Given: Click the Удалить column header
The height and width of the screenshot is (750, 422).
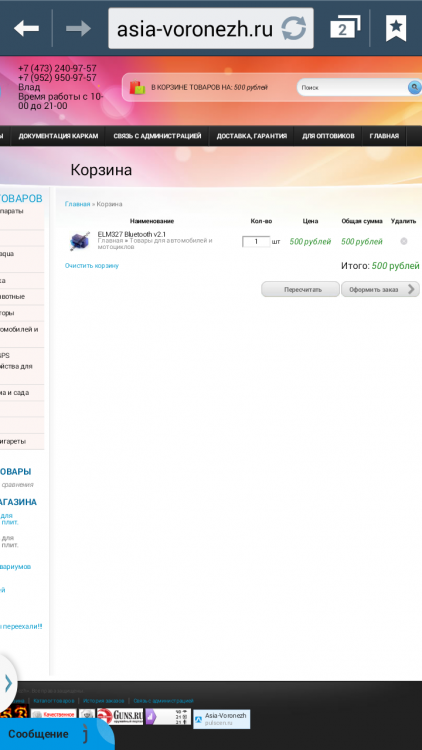Looking at the screenshot, I should (x=403, y=221).
